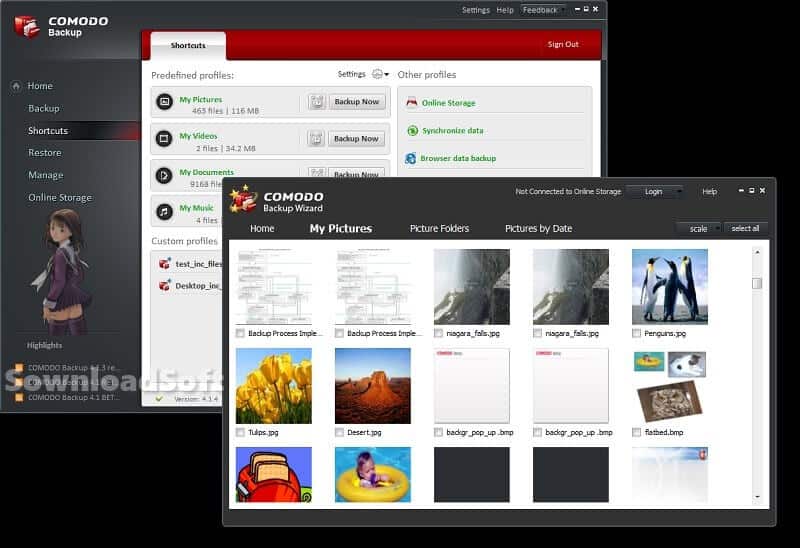The width and height of the screenshot is (800, 548).
Task: Click the Desktop_inc custom profile icon
Action: pos(164,285)
